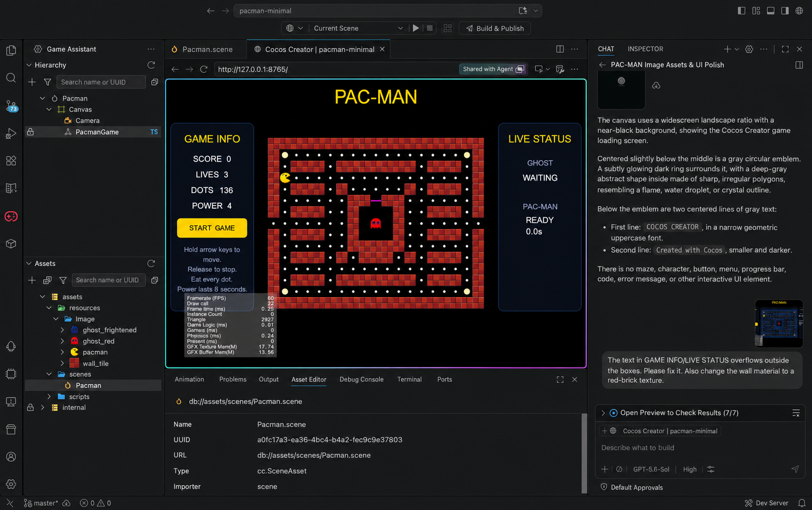Switch to the Problems panel tab
The height and width of the screenshot is (510, 812).
(233, 380)
